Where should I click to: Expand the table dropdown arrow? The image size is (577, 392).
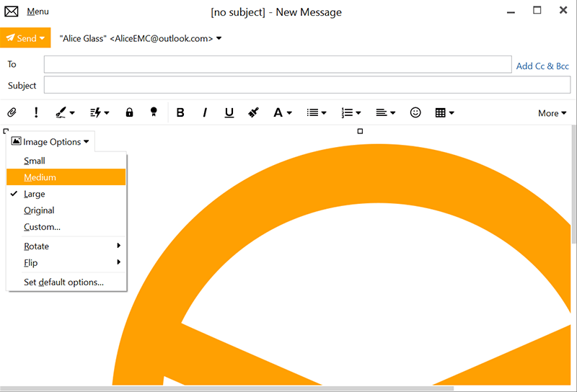(x=452, y=113)
